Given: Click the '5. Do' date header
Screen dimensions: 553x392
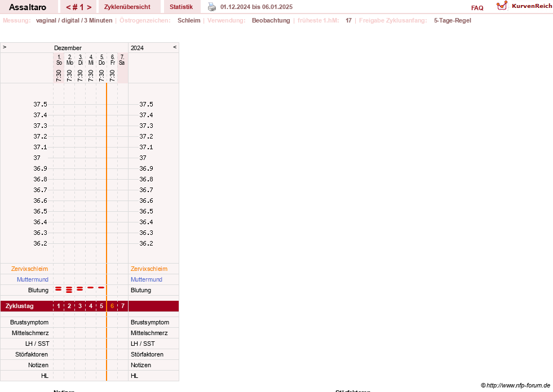Looking at the screenshot, I should (101, 60).
